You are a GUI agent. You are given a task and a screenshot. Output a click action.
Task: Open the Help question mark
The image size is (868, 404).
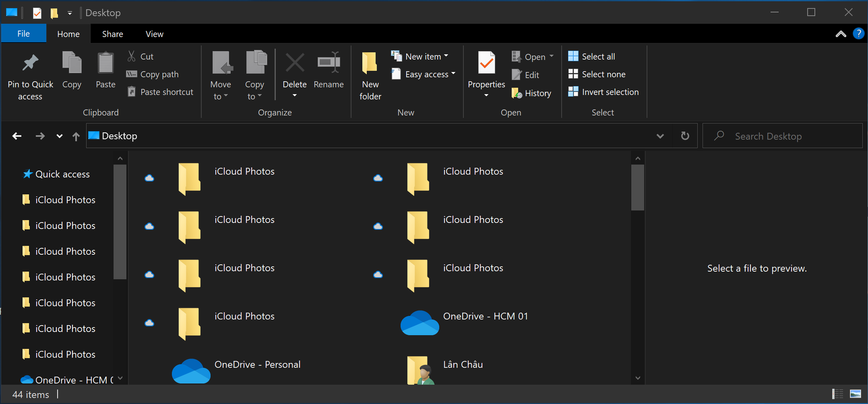[x=858, y=33]
